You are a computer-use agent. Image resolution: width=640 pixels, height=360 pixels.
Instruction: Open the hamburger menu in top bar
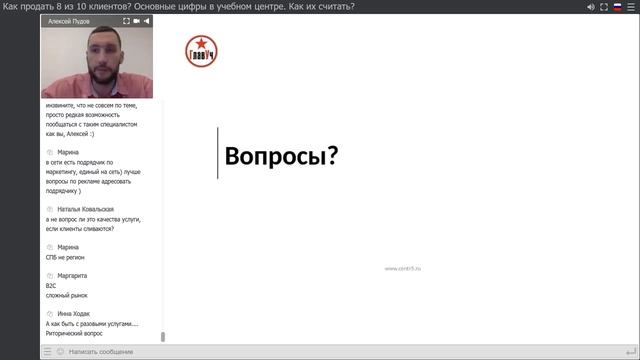click(x=631, y=7)
